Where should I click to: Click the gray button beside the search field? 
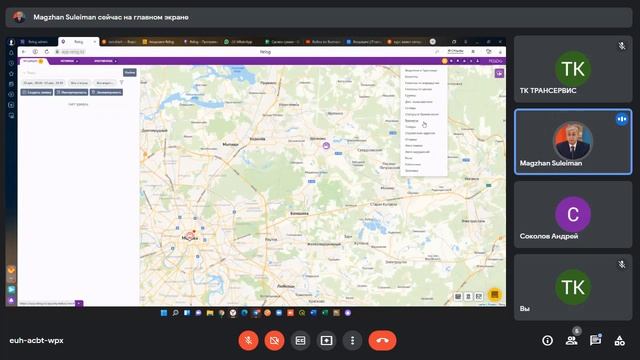tap(130, 73)
